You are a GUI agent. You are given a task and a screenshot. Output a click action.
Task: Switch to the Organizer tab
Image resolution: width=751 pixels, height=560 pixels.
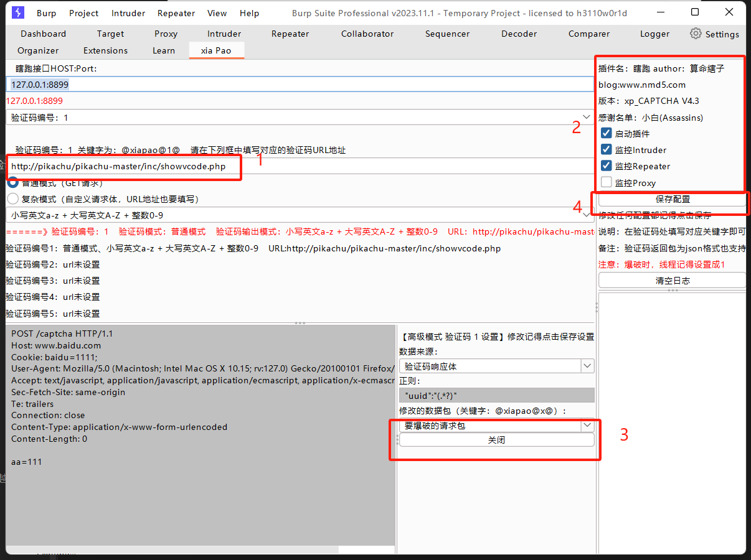coord(38,50)
